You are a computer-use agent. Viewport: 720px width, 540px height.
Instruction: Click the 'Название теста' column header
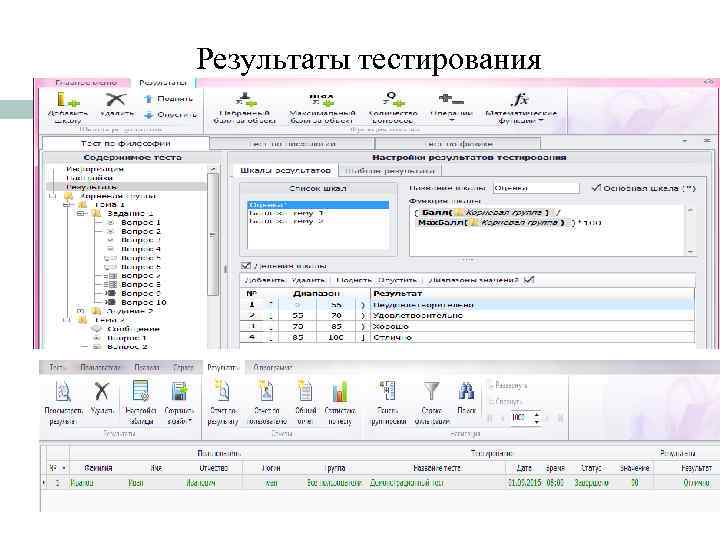coord(437,468)
